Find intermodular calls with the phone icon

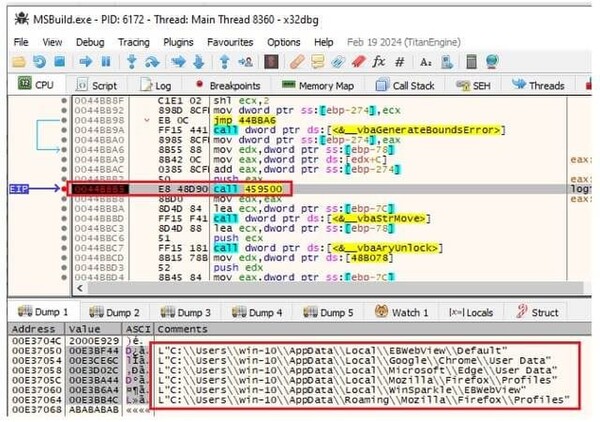click(447, 62)
